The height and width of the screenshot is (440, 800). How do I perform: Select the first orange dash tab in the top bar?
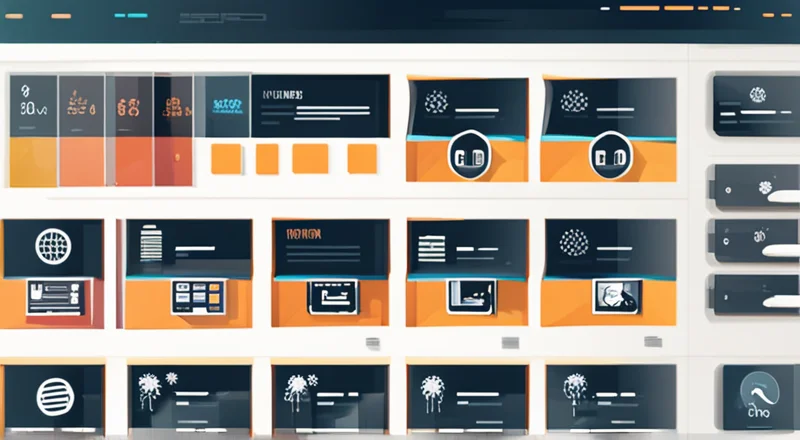click(61, 16)
